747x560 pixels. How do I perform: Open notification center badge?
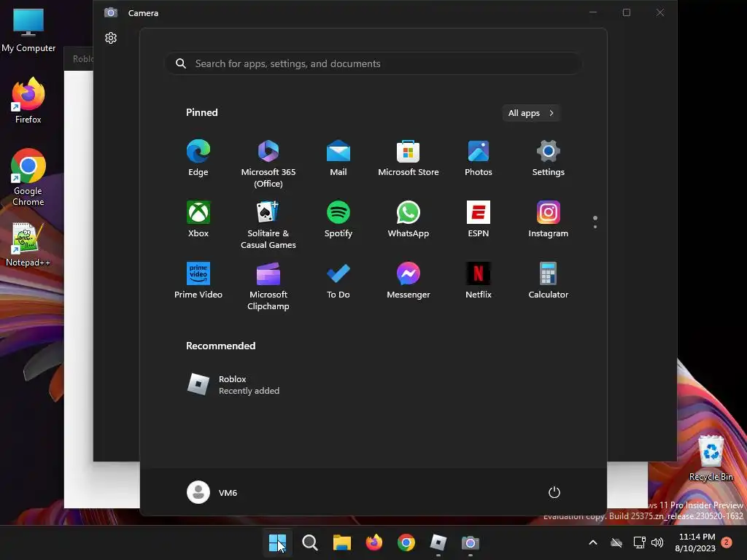(727, 542)
